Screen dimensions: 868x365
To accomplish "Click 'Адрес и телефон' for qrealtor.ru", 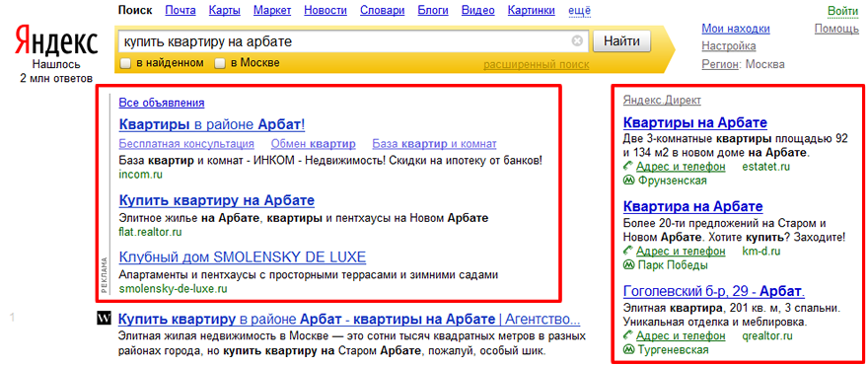I will 681,335.
